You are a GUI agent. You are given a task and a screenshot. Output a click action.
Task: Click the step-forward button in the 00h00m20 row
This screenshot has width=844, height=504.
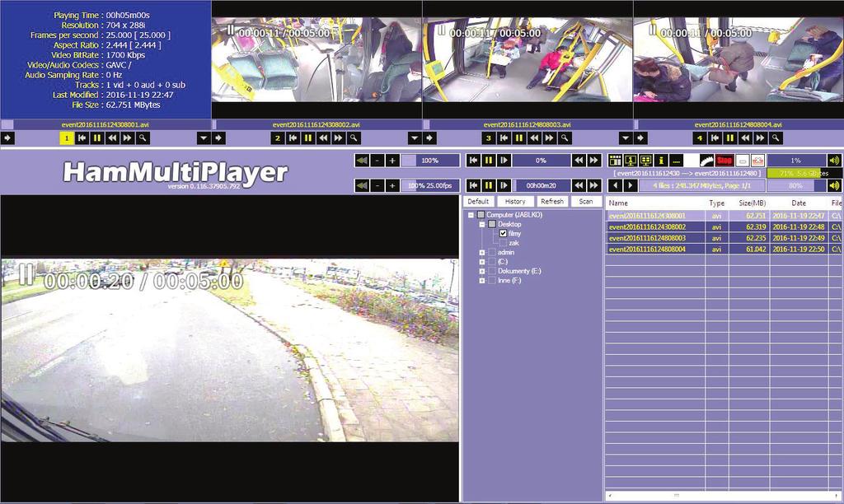click(504, 185)
